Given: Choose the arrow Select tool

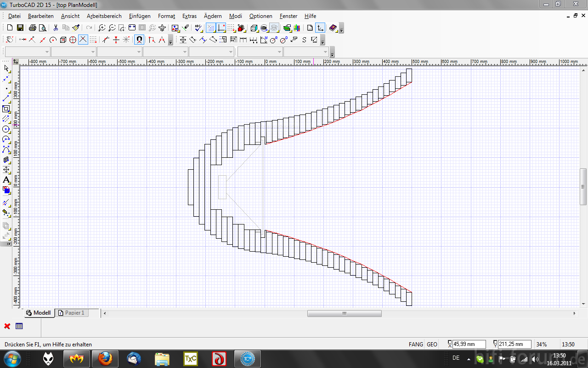Looking at the screenshot, I should [x=6, y=69].
